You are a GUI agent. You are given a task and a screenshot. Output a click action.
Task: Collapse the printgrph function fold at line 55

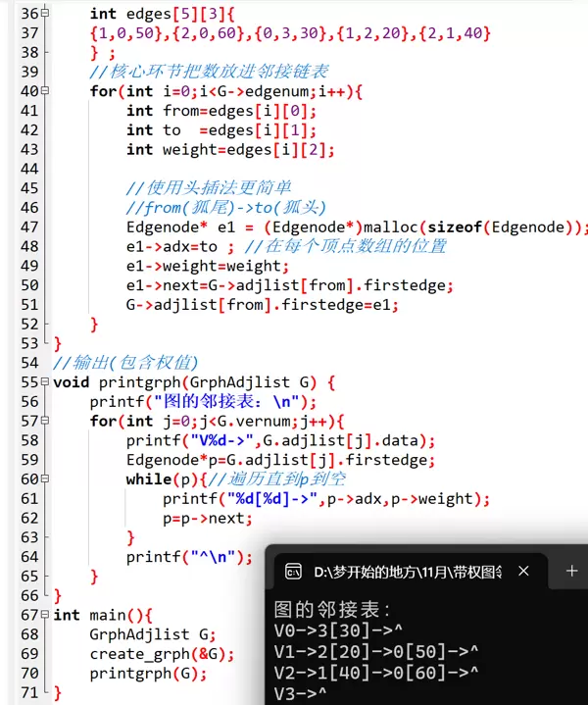(45, 381)
